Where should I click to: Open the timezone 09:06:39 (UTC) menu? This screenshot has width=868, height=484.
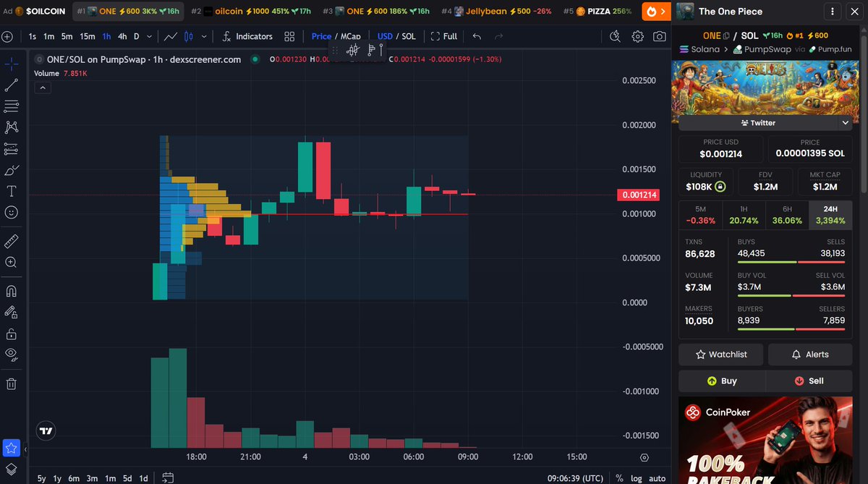click(576, 477)
